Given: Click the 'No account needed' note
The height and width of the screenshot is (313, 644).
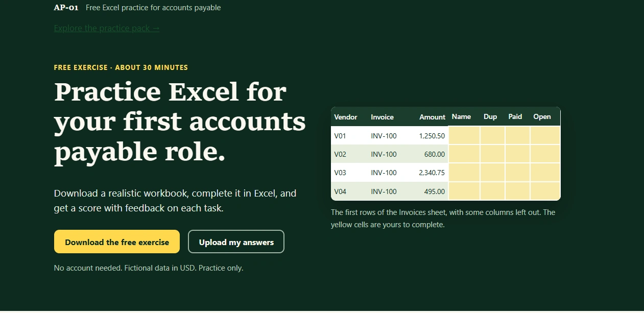Looking at the screenshot, I should point(149,268).
